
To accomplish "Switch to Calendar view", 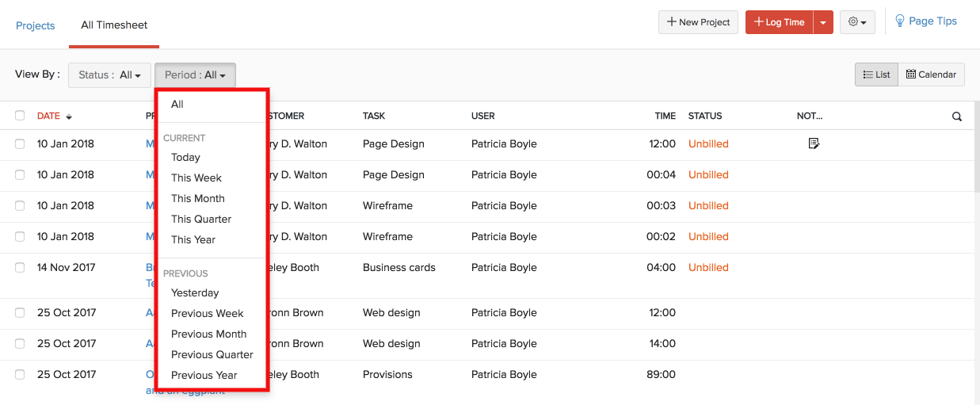I will 931,75.
